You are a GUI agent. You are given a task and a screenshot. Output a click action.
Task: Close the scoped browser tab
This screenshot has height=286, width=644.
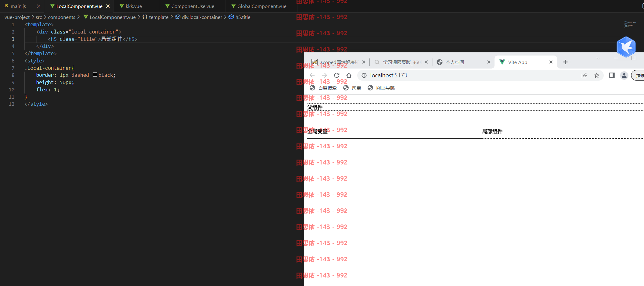[364, 62]
